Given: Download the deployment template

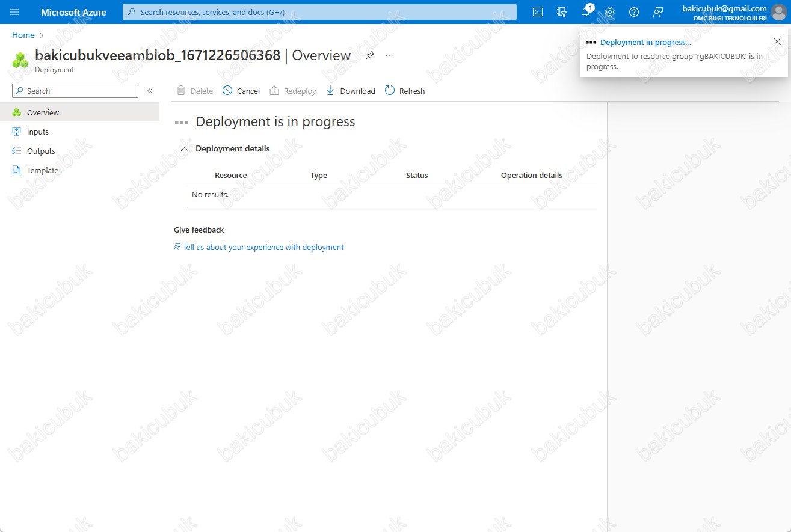Looking at the screenshot, I should point(350,91).
